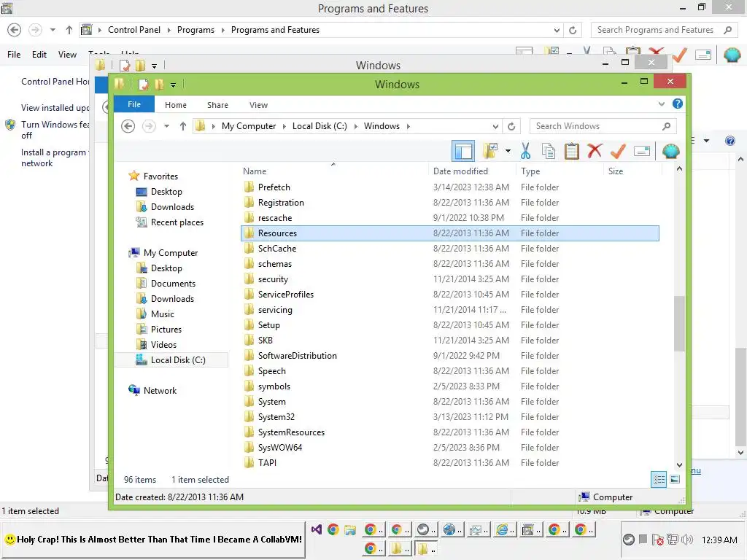Open the File ribbon tab
747x560 pixels.
click(x=134, y=104)
